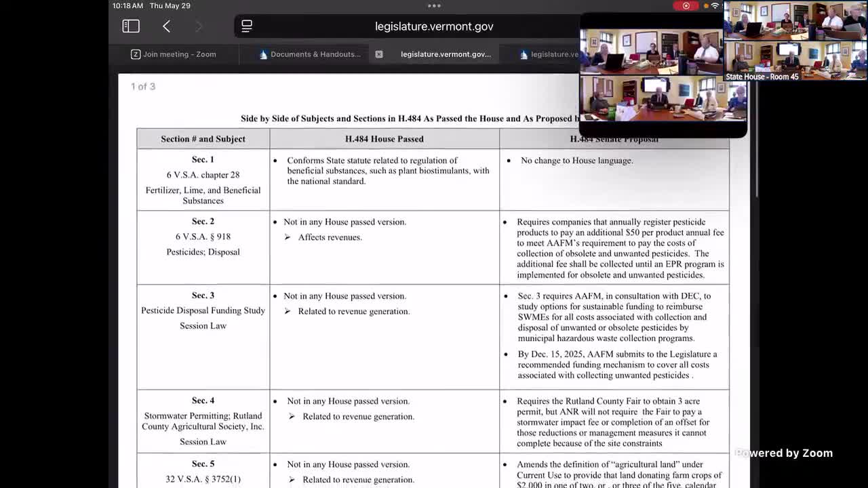Click 'Pesticide Disposal Funding Study' subject
This screenshot has width=868, height=488.
click(203, 310)
